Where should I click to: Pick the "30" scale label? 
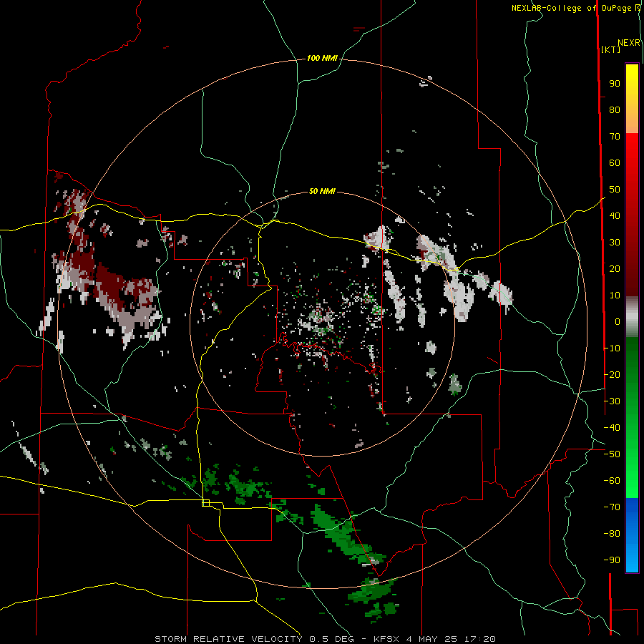[x=615, y=243]
